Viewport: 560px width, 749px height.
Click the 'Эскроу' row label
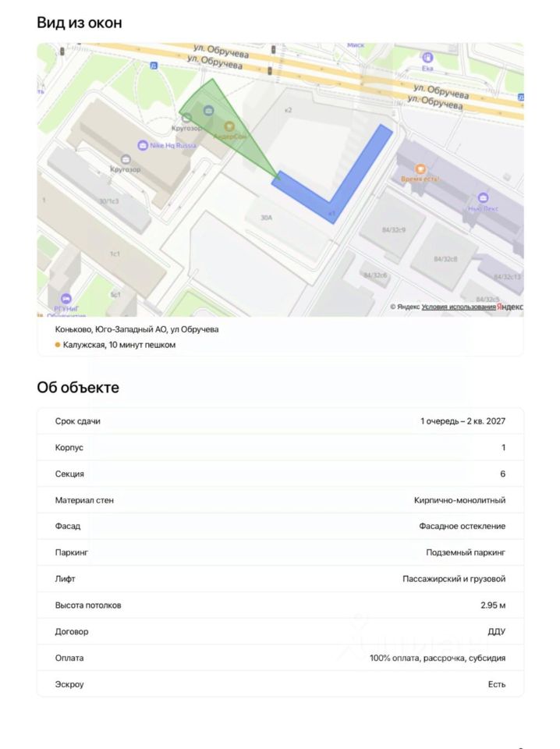tap(69, 684)
